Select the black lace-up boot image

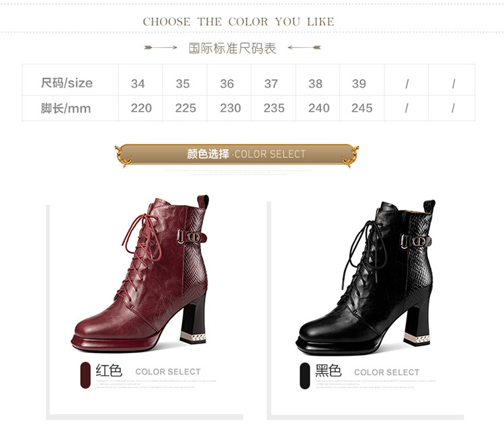point(366,278)
